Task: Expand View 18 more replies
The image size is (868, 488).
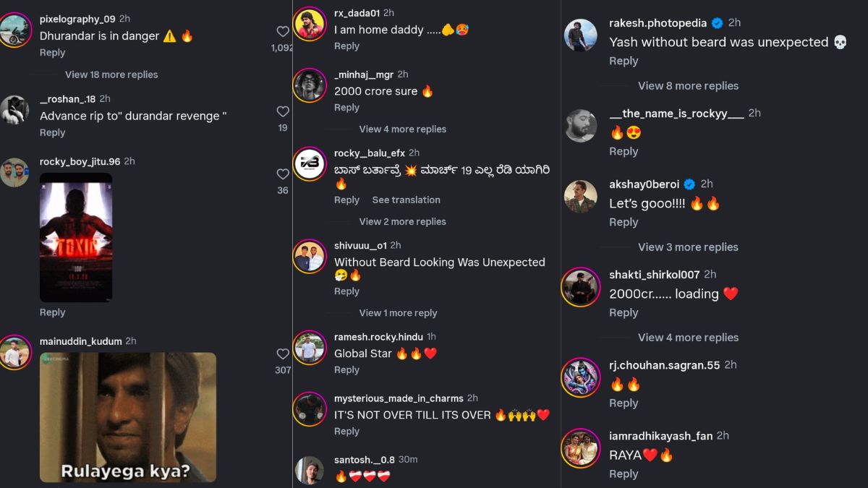Action: (x=111, y=74)
